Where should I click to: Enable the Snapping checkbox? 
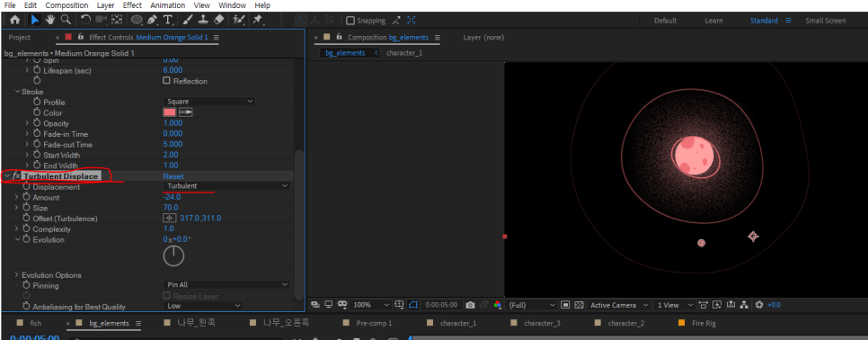pyautogui.click(x=350, y=21)
